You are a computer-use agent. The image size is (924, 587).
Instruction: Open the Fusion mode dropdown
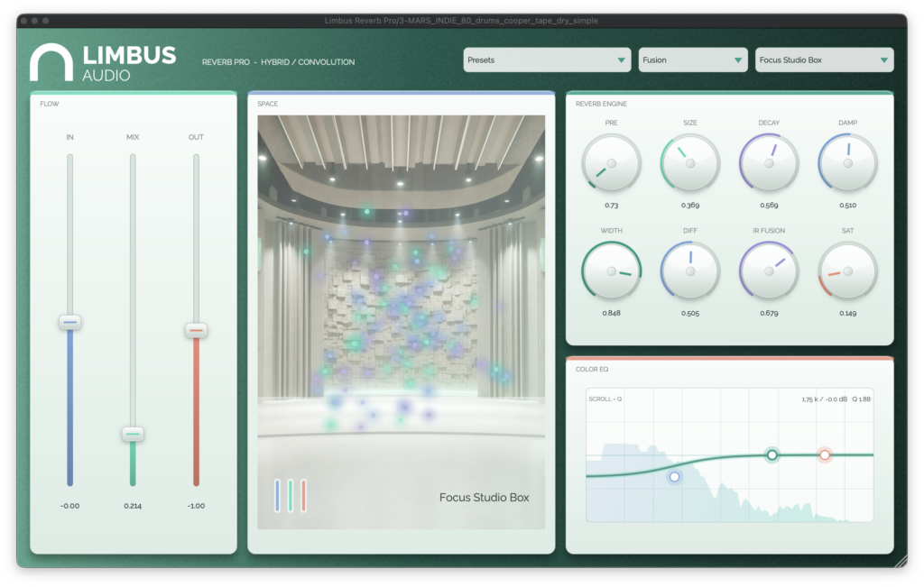pos(693,60)
